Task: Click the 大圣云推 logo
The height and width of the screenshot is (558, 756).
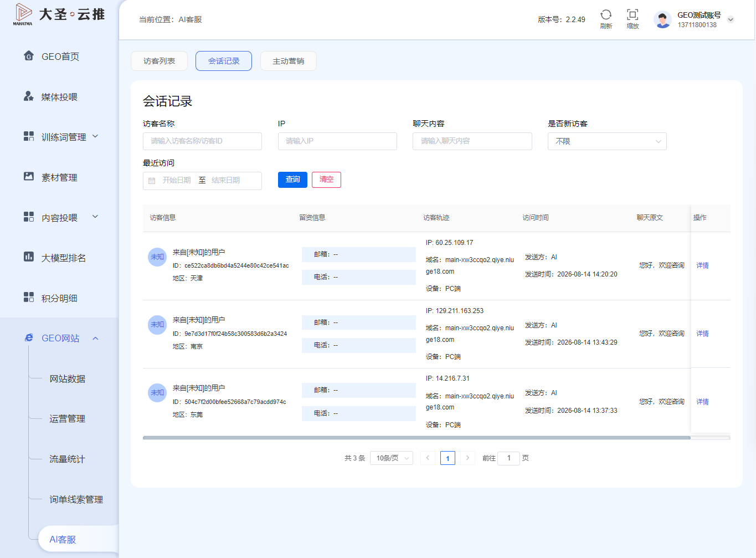Action: 59,14
